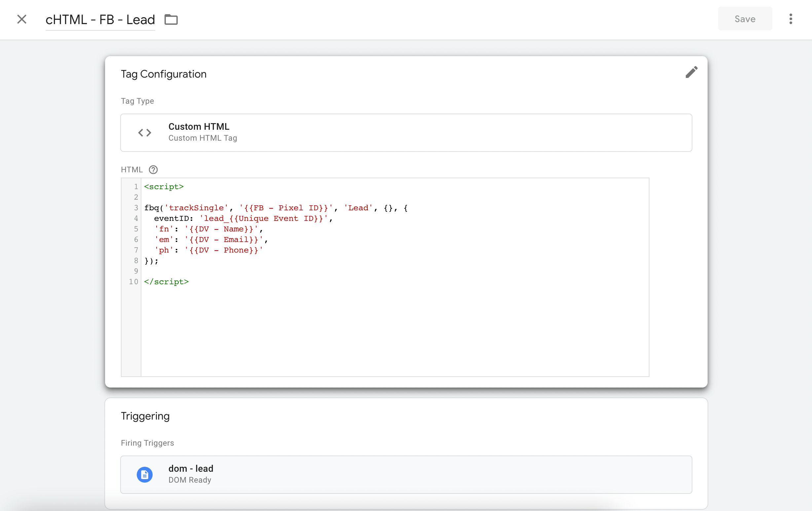Click the 'fn' DV - Name line
812x511 pixels.
209,229
